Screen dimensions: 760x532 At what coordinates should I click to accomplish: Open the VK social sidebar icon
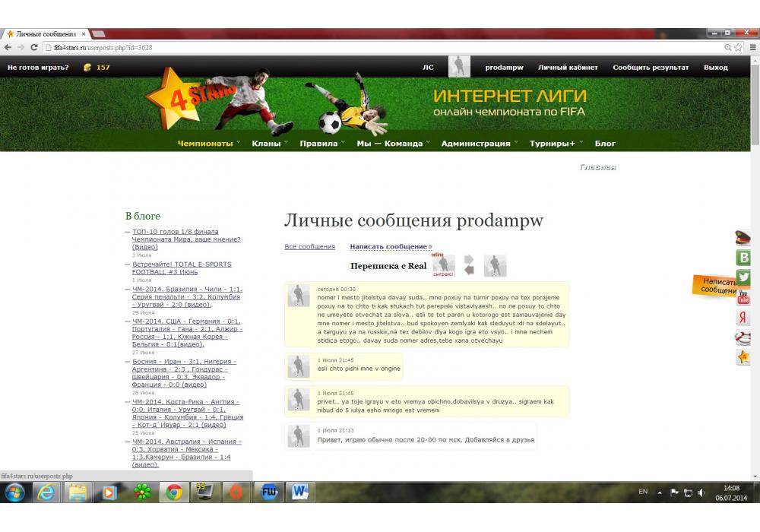coord(744,258)
